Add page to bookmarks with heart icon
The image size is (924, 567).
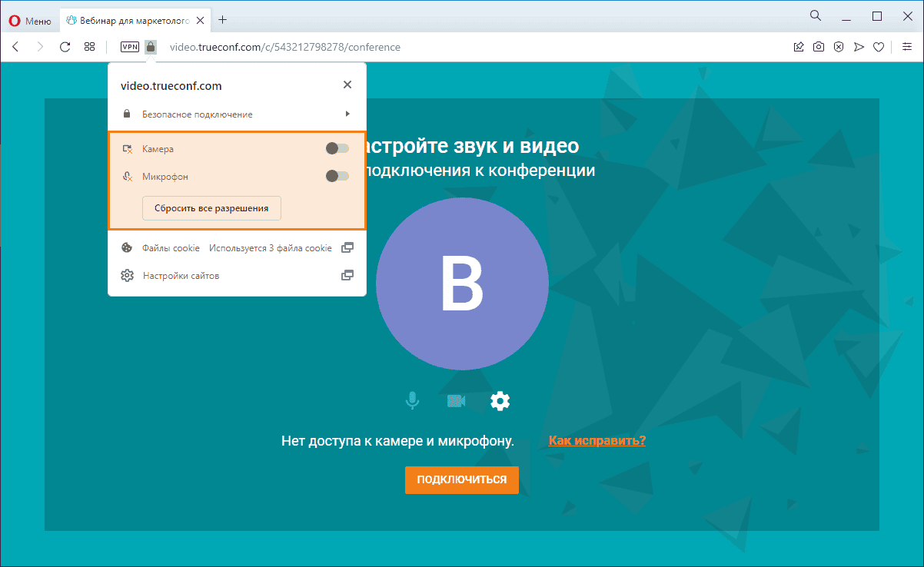[879, 47]
